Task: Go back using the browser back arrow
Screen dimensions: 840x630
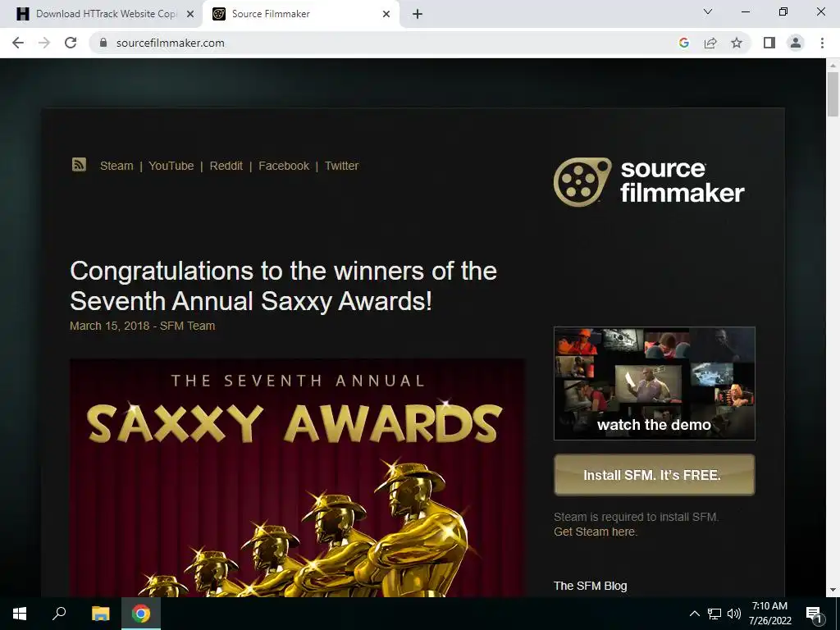Action: 18,43
